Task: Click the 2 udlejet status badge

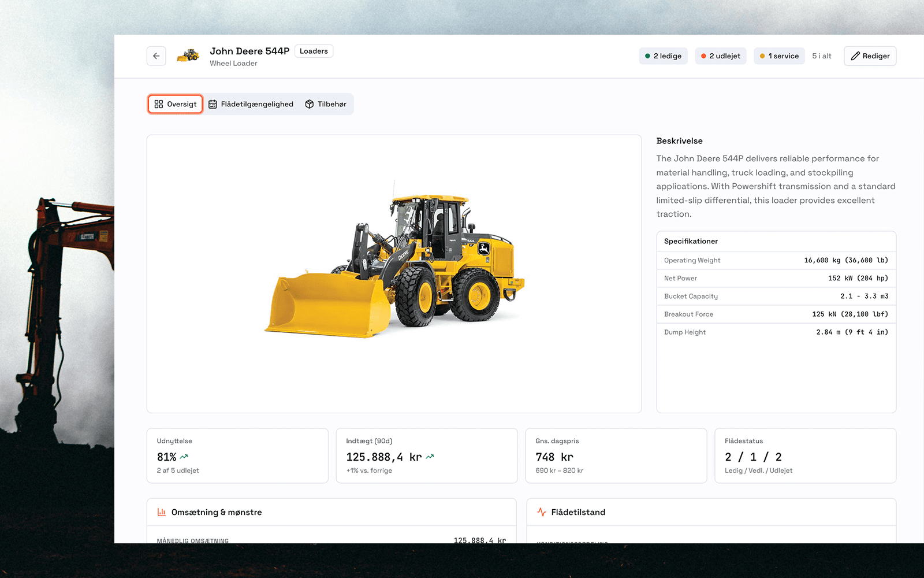Action: point(721,56)
